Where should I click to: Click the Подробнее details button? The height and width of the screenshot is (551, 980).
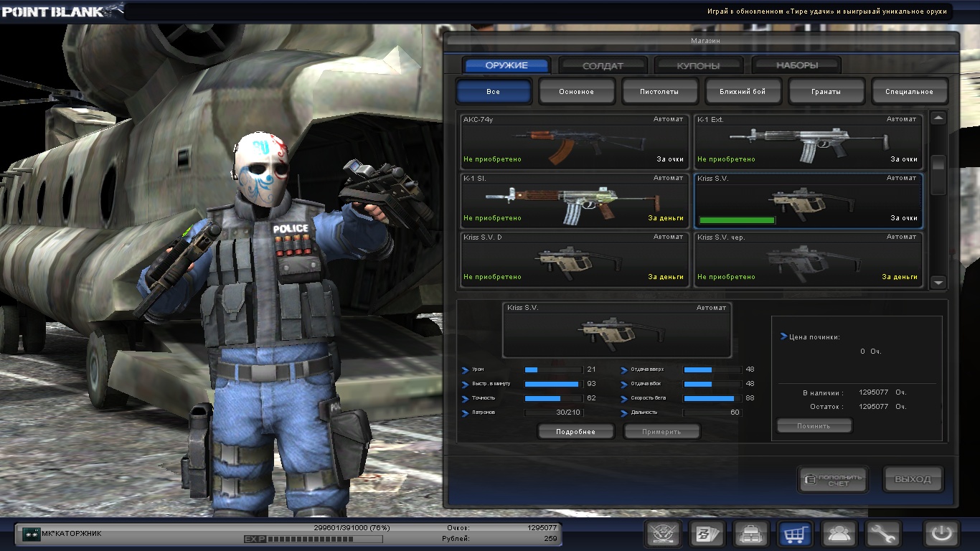click(576, 432)
